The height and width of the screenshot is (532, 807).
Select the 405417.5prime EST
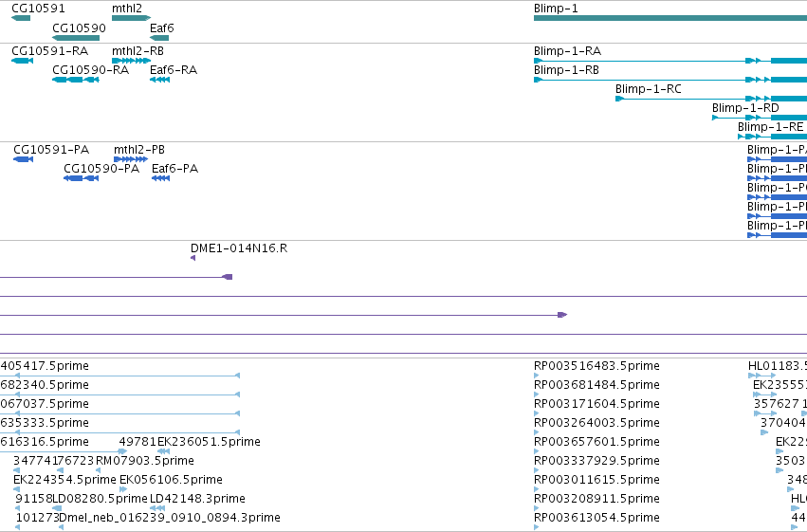(119, 376)
